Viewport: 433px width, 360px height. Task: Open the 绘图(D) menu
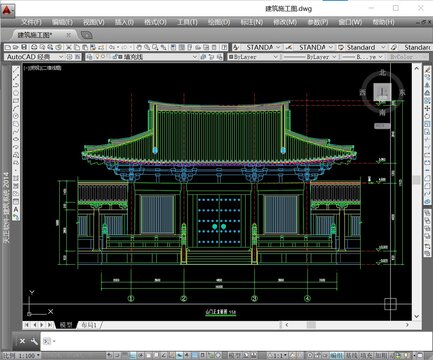click(219, 22)
